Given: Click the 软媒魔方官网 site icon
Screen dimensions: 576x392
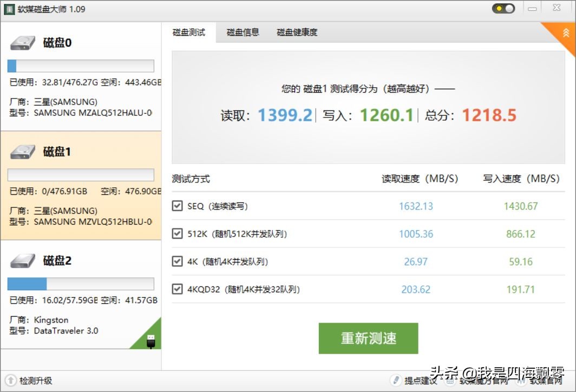Looking at the screenshot, I should 450,381.
